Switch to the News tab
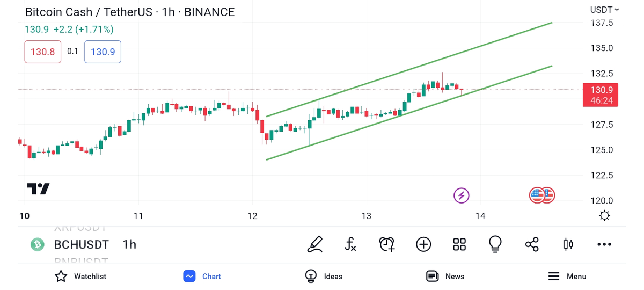The image size is (644, 290). pos(445,276)
